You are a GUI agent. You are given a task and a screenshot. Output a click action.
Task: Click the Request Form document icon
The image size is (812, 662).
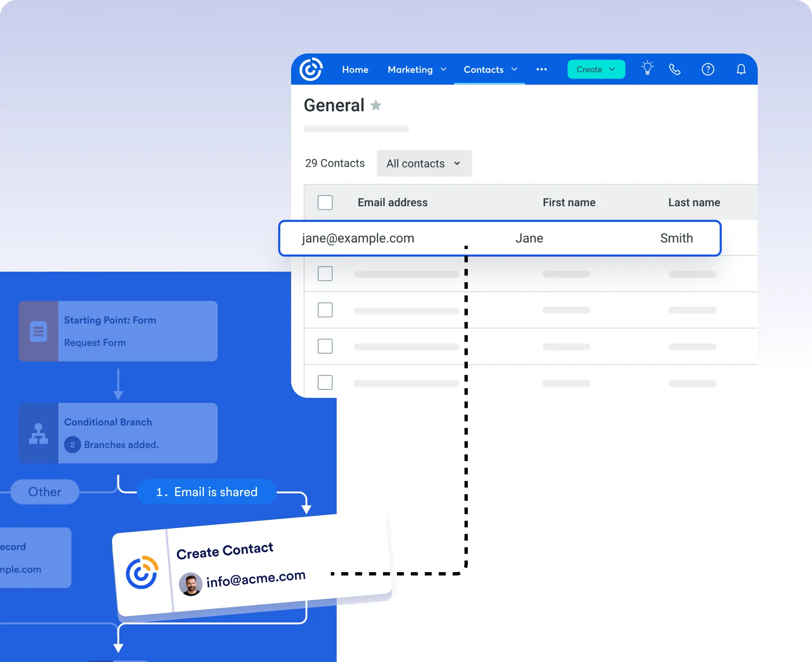(x=38, y=331)
